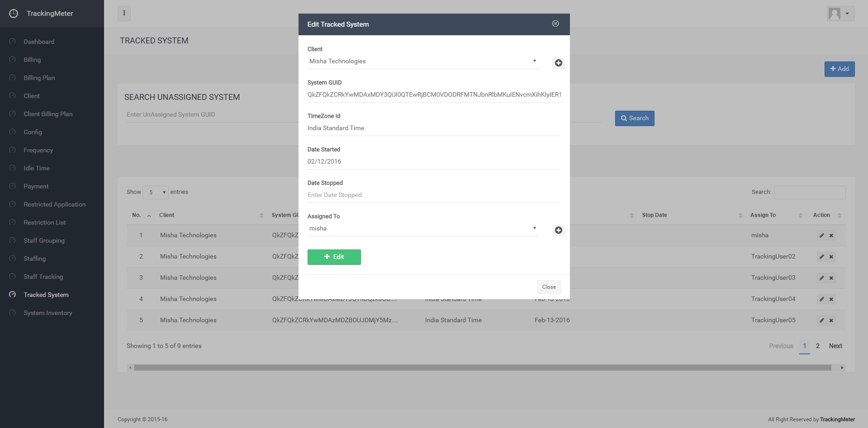Click the plus icon beside Assigned To dropdown
Screen dimensions: 868x428
(x=558, y=230)
